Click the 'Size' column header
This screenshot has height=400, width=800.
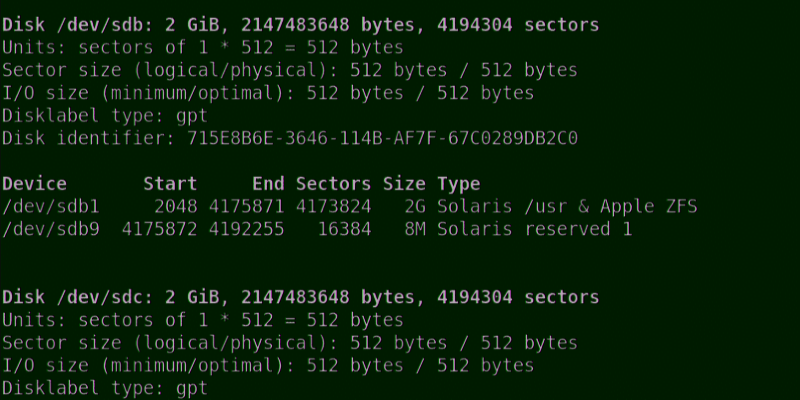point(405,184)
